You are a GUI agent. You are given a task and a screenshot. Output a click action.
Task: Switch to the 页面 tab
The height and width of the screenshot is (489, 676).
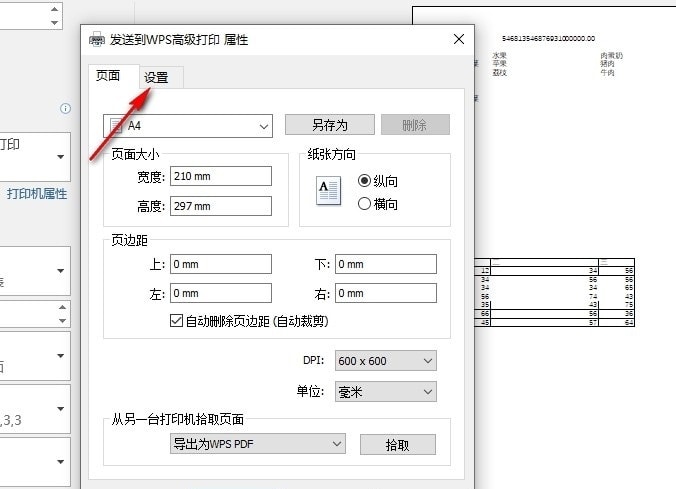pos(108,76)
